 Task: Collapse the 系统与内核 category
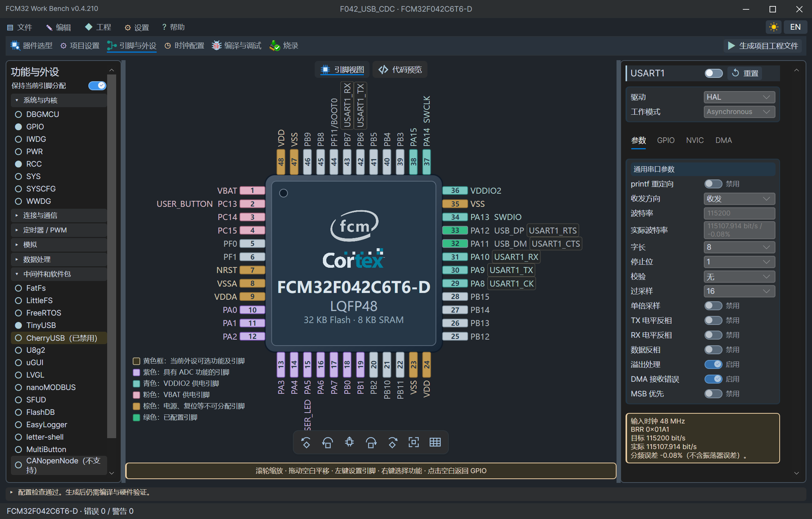click(59, 100)
